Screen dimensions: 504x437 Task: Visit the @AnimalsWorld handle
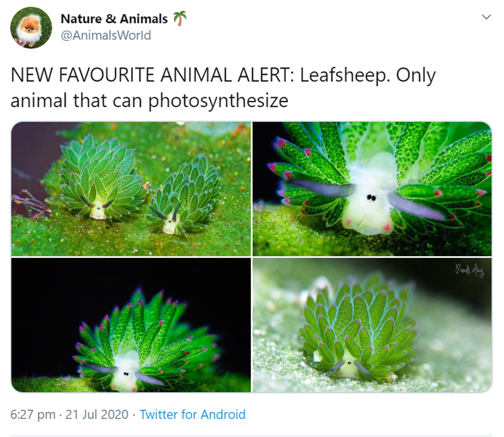tap(106, 35)
